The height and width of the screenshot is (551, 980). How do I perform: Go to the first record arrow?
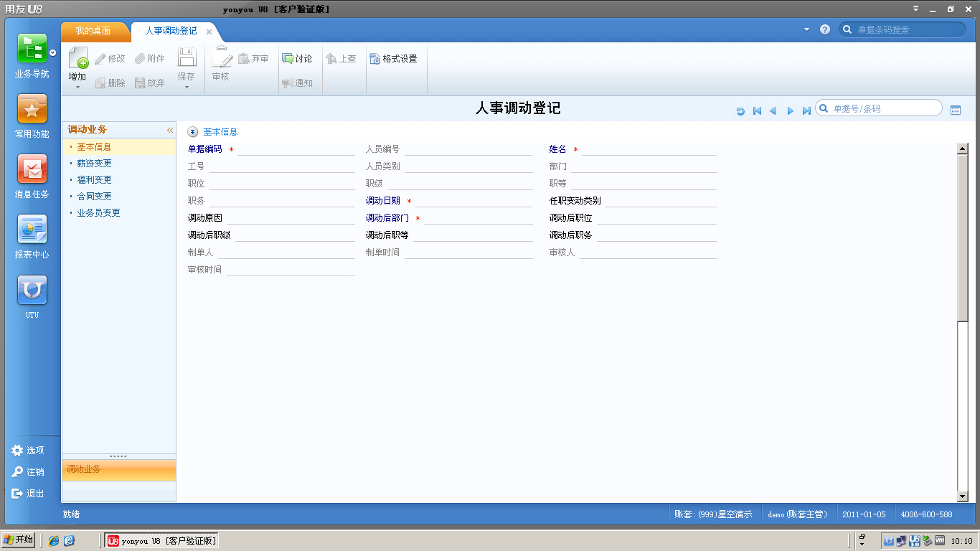757,111
